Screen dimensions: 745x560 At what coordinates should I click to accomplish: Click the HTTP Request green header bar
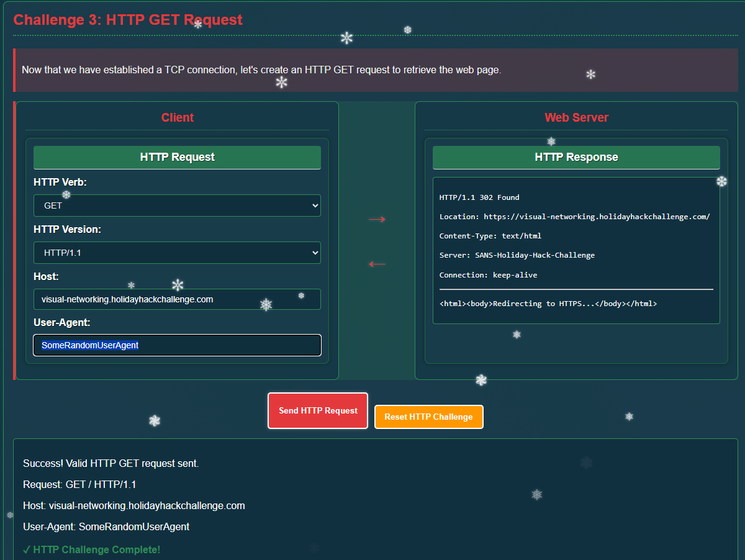coord(177,157)
